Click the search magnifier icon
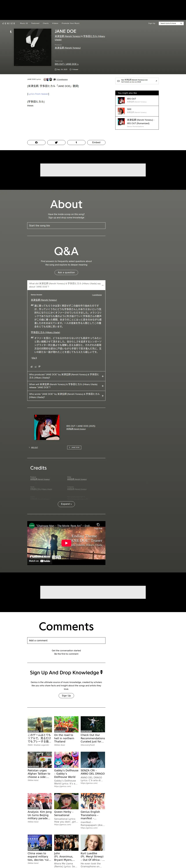The width and height of the screenshot is (186, 868). point(181,23)
